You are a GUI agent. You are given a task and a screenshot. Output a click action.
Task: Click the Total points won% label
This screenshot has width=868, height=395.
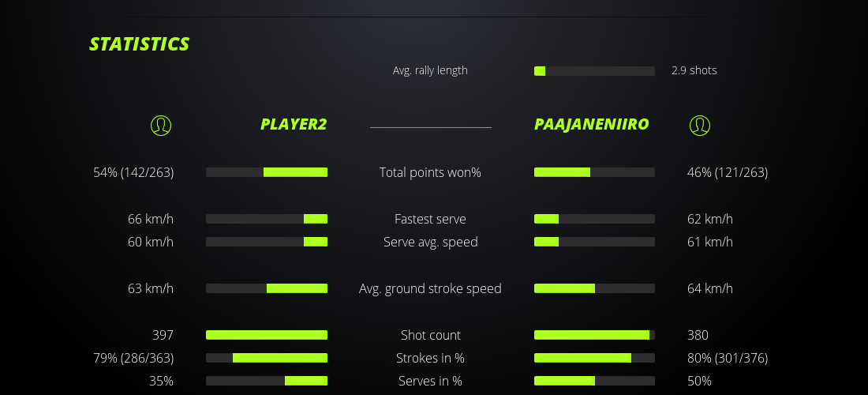click(x=430, y=172)
